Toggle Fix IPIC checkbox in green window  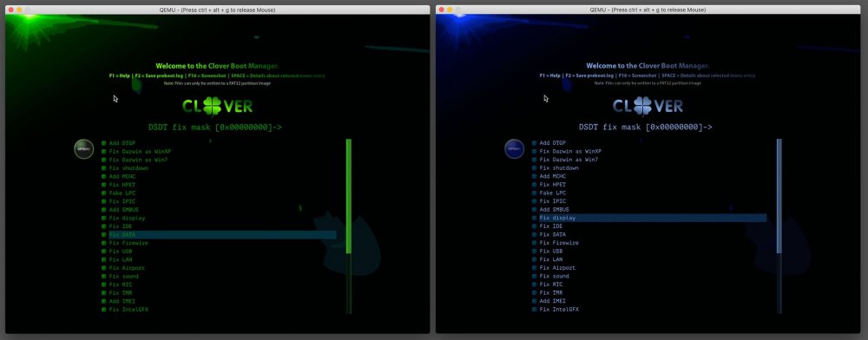tap(103, 201)
